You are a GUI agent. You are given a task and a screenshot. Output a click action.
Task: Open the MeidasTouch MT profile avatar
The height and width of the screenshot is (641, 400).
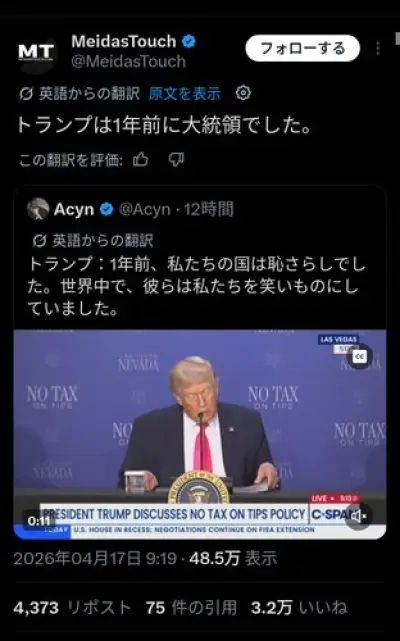pyautogui.click(x=36, y=52)
